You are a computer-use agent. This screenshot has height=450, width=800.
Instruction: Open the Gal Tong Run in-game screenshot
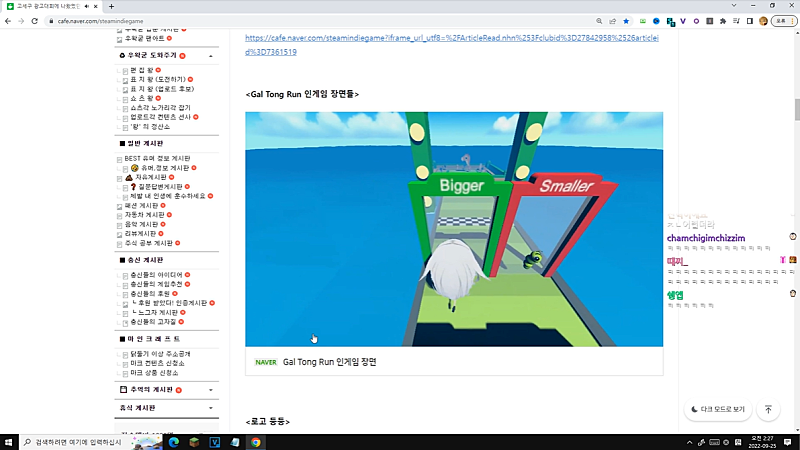(454, 229)
